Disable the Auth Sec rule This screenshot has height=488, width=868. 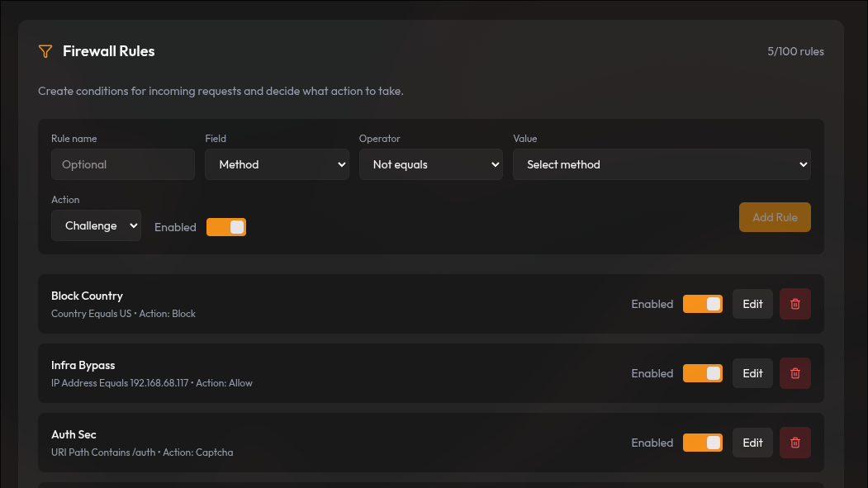702,443
